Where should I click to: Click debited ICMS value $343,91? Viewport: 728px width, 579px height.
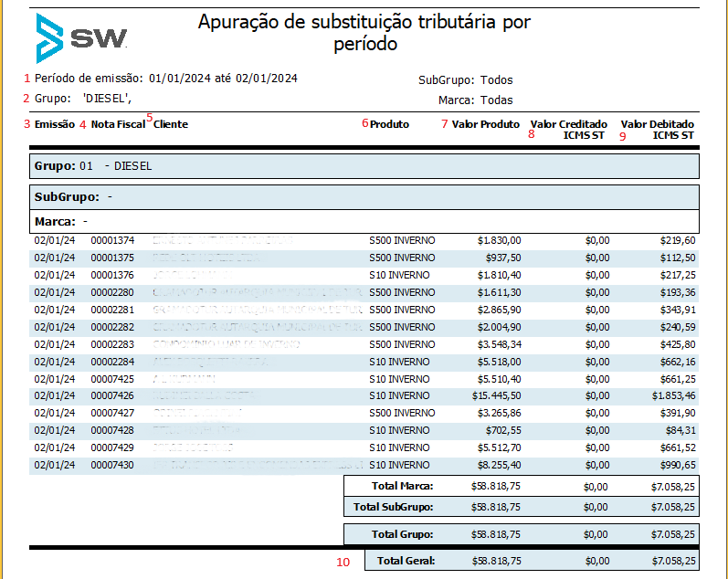[x=678, y=310]
